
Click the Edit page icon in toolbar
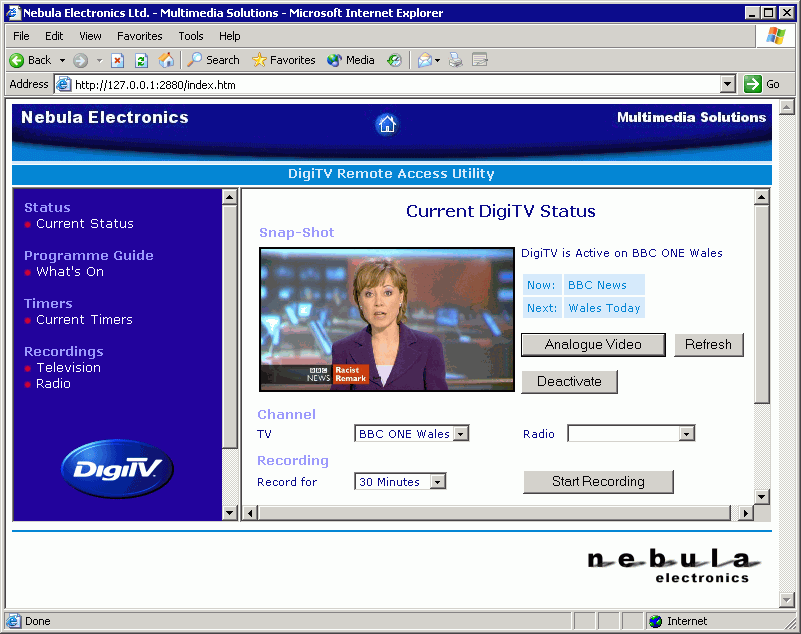[x=480, y=60]
